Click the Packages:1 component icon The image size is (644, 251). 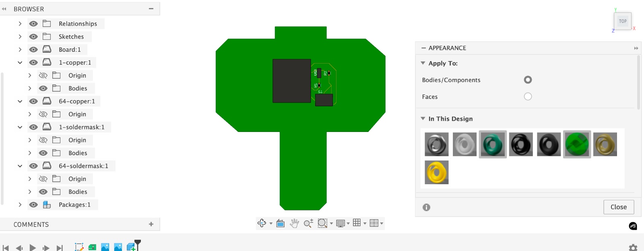(47, 205)
